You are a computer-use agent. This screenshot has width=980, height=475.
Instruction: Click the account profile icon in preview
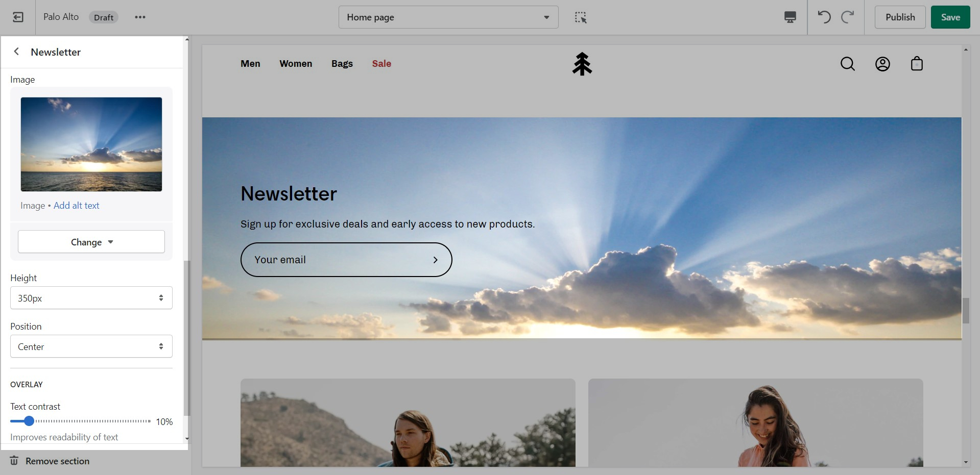coord(882,64)
